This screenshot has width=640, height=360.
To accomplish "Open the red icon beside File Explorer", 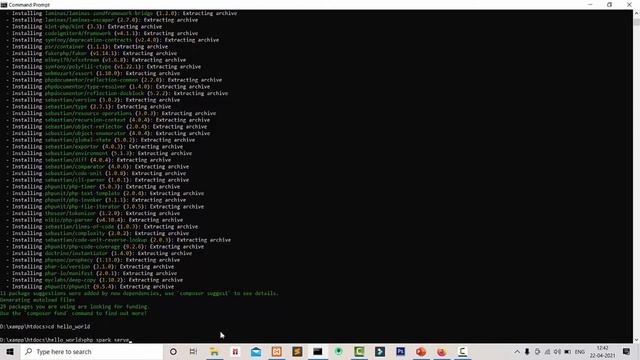I will point(235,351).
